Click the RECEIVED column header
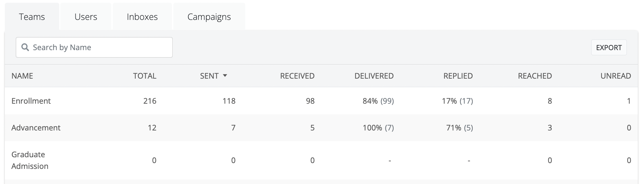 [297, 76]
